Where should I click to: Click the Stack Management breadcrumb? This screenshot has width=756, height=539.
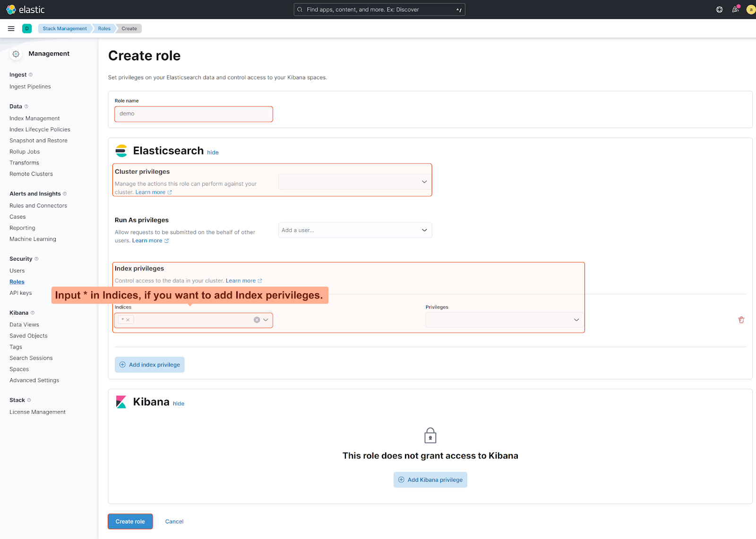65,28
